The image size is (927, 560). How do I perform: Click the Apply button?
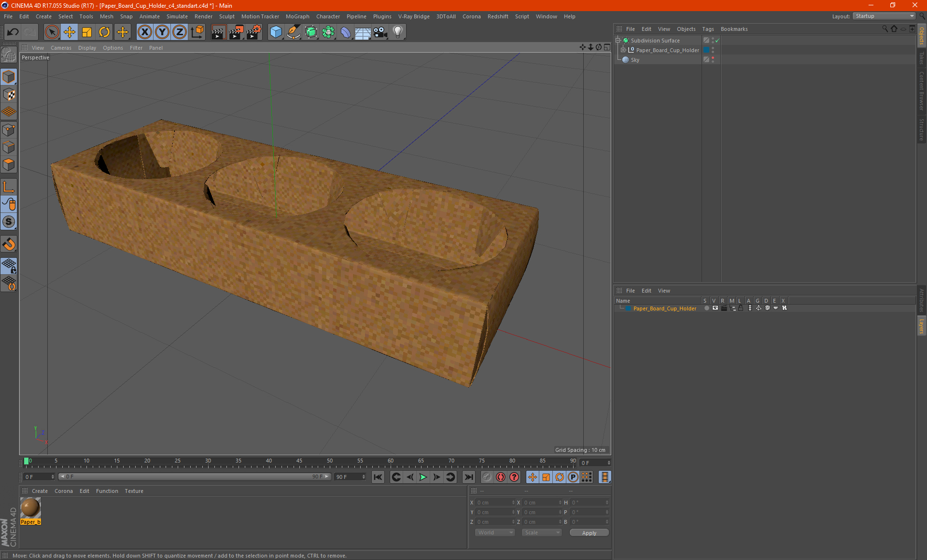point(589,532)
